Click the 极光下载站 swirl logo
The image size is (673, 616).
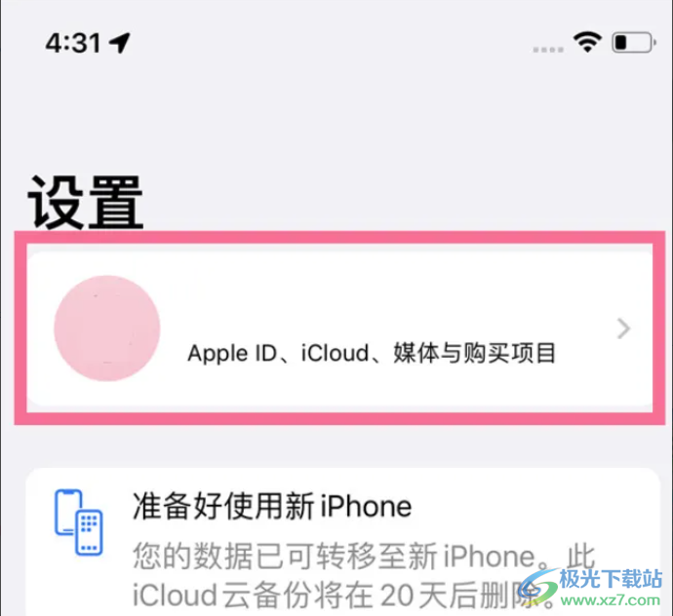536,587
